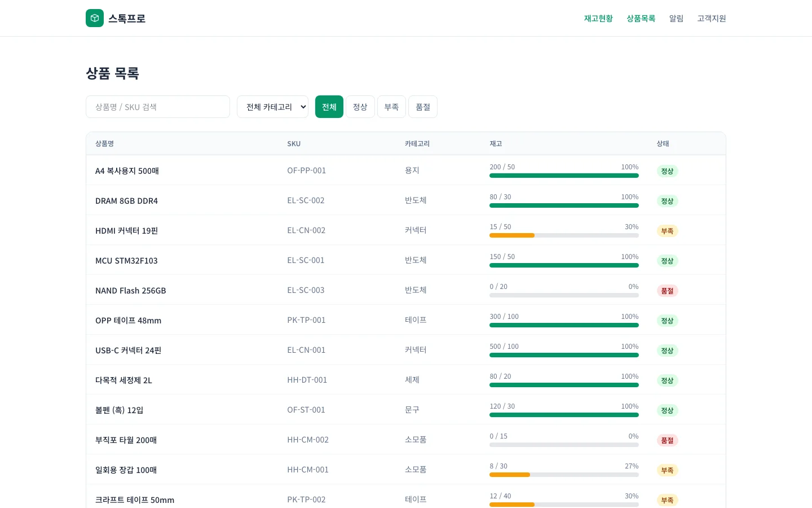Open the 고객지원 link
This screenshot has height=508, width=812.
(711, 19)
